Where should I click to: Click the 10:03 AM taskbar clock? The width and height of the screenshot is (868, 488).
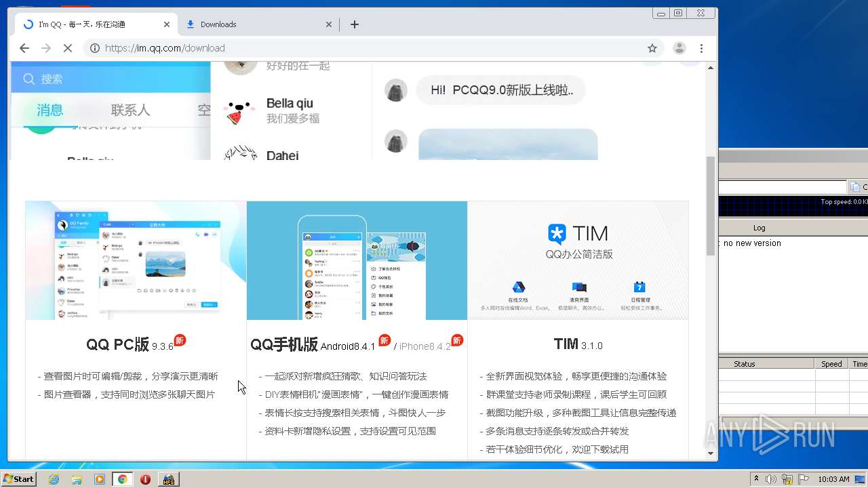pos(833,479)
